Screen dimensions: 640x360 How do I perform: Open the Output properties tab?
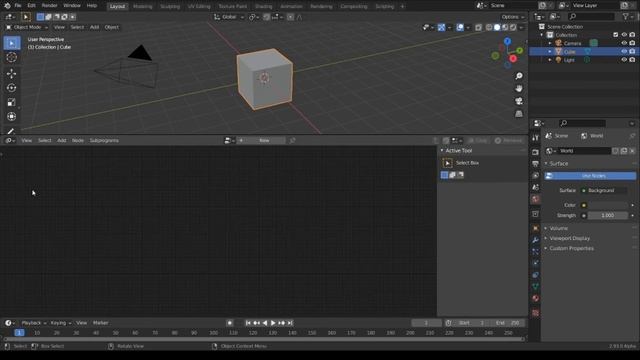pos(536,164)
